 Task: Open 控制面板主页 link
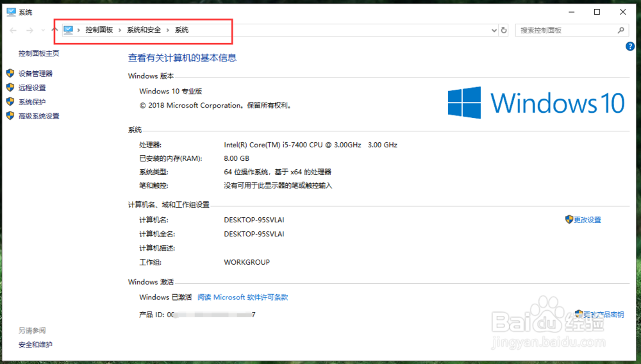pos(39,53)
